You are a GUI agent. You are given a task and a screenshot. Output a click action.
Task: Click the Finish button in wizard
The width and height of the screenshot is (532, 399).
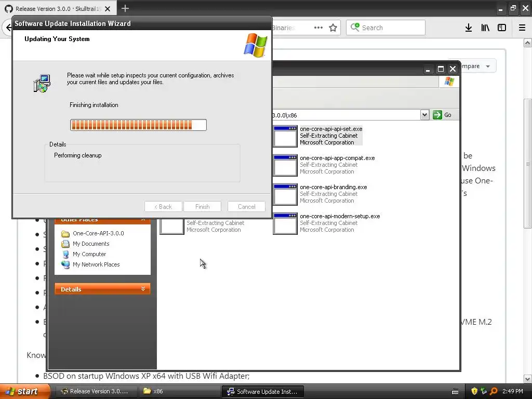click(202, 207)
